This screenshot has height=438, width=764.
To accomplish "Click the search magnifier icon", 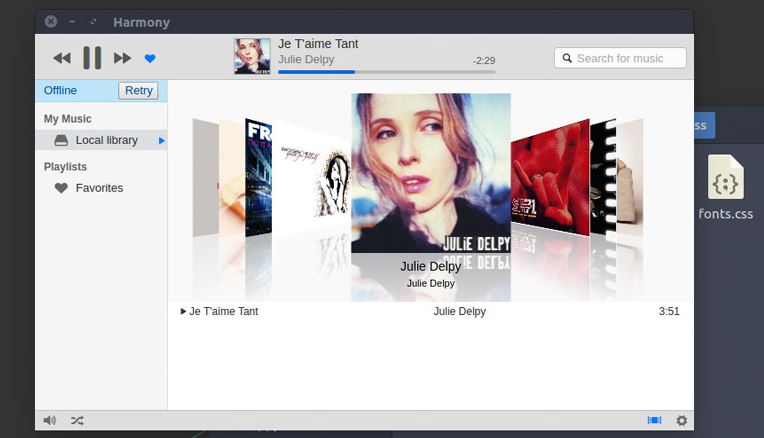I will 567,58.
